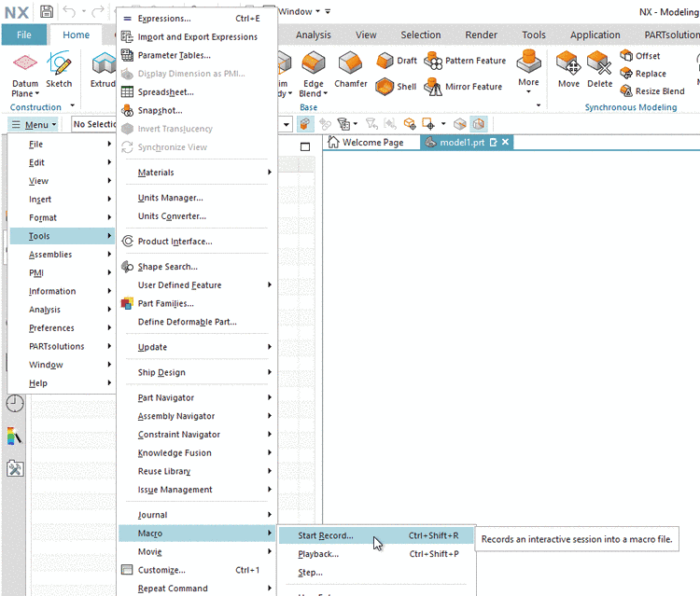The width and height of the screenshot is (700, 596).
Task: Open the Welcome Page tab
Action: [x=366, y=143]
